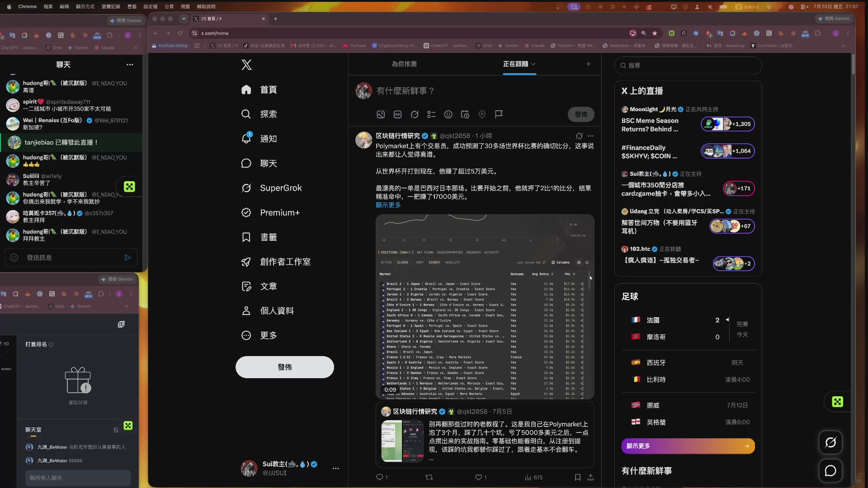Click 顯示更多 link in the post
This screenshot has height=488, width=868.
pos(388,205)
